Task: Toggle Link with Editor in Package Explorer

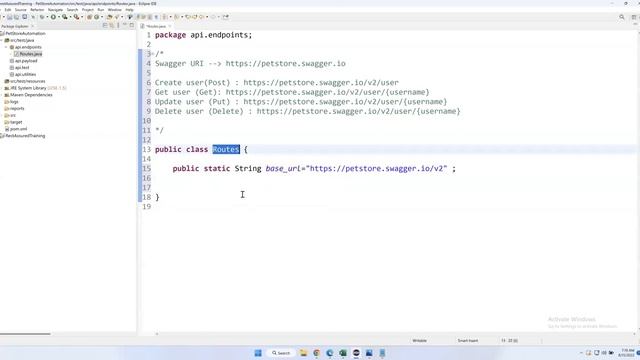Action: click(111, 25)
